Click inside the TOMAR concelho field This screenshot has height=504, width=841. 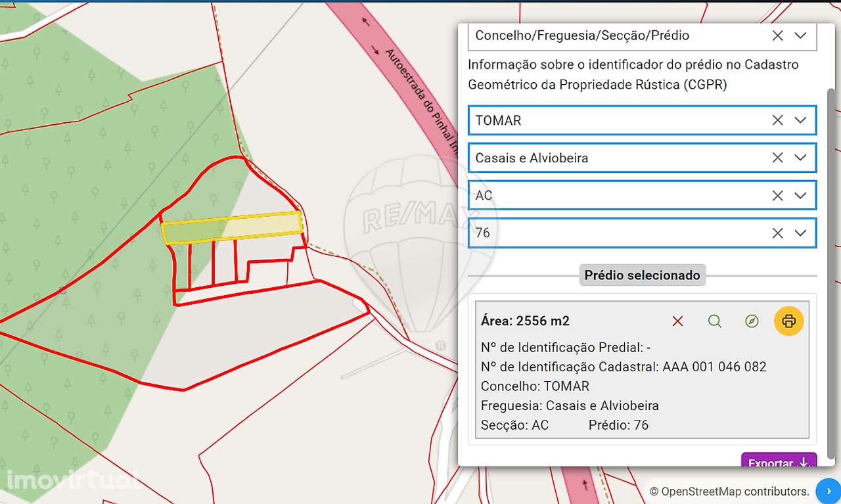point(642,120)
